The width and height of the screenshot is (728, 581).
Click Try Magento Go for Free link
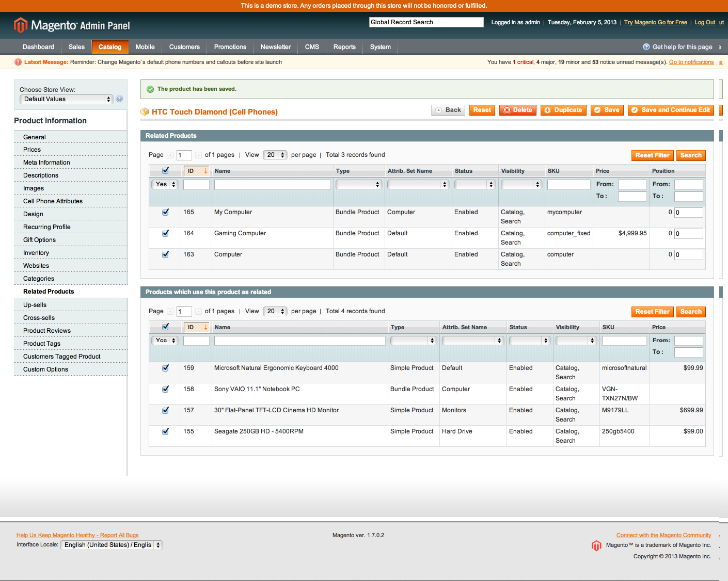656,22
